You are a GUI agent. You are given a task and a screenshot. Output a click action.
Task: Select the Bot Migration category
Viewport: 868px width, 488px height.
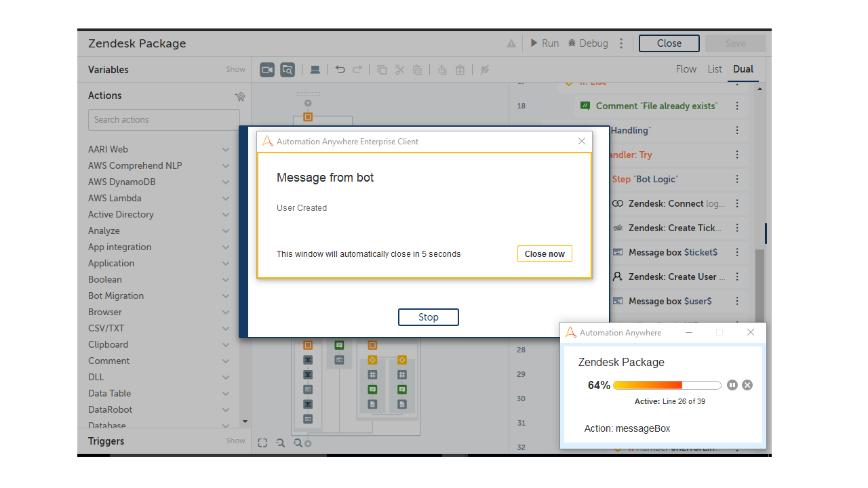[x=116, y=296]
